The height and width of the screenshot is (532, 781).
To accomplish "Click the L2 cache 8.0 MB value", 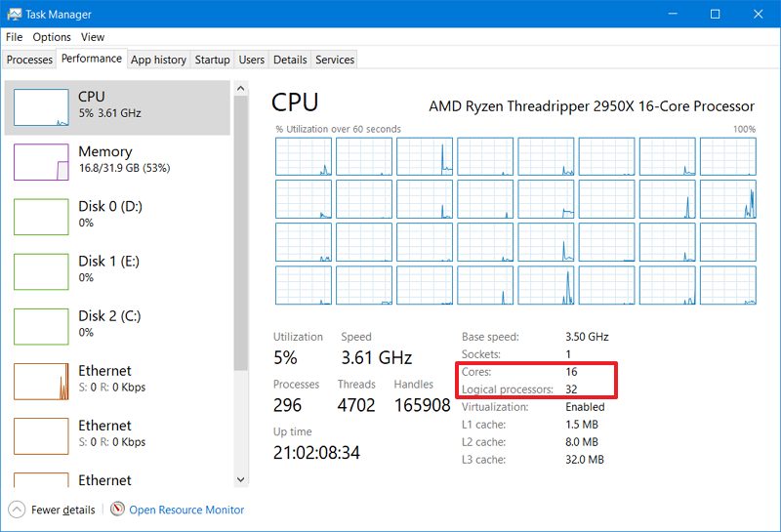I will (x=582, y=442).
